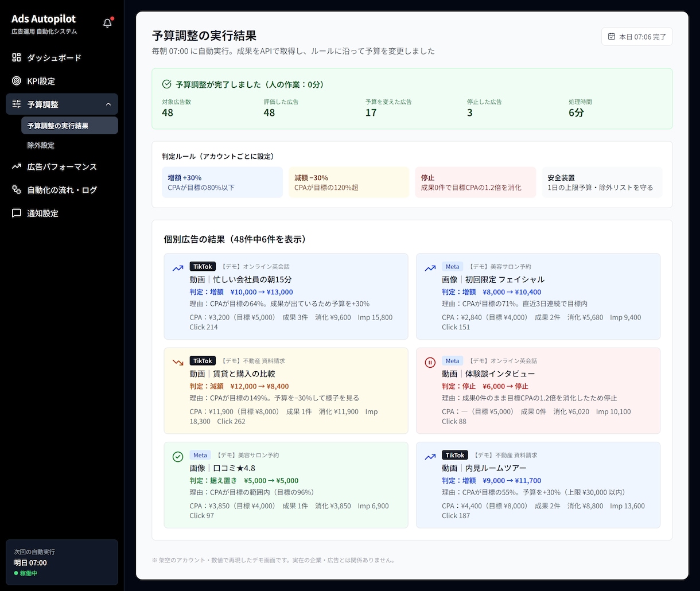Screen dimensions: 700x591
Task: Click 処理時間 value 6分
Action: pos(576,112)
